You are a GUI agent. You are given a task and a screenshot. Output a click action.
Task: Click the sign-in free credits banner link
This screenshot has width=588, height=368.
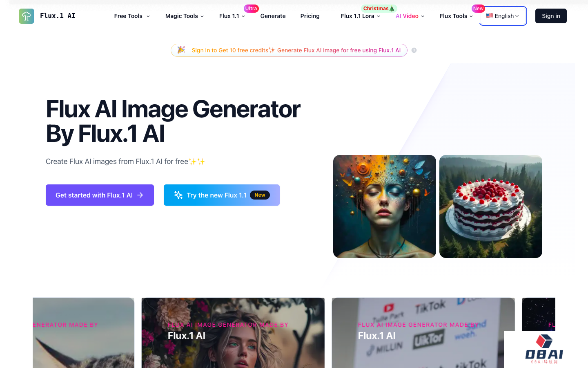click(296, 50)
